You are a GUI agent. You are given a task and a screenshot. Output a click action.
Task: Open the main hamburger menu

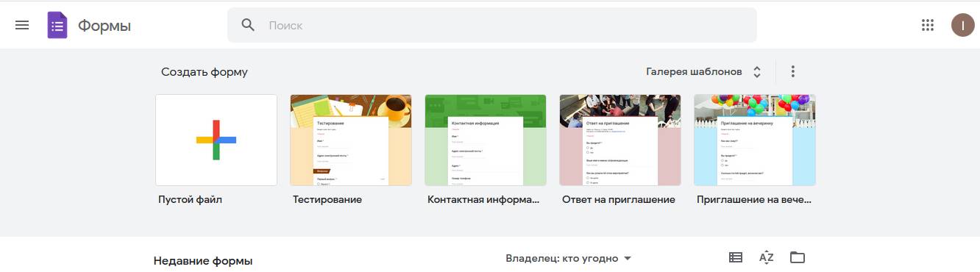(x=22, y=25)
